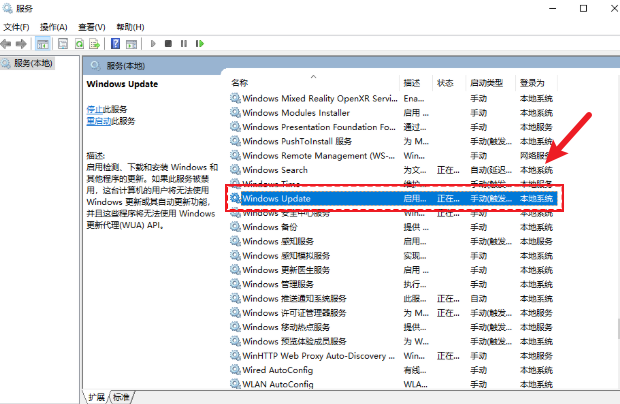Click the Pause Service icon
Image resolution: width=620 pixels, height=404 pixels.
[184, 44]
